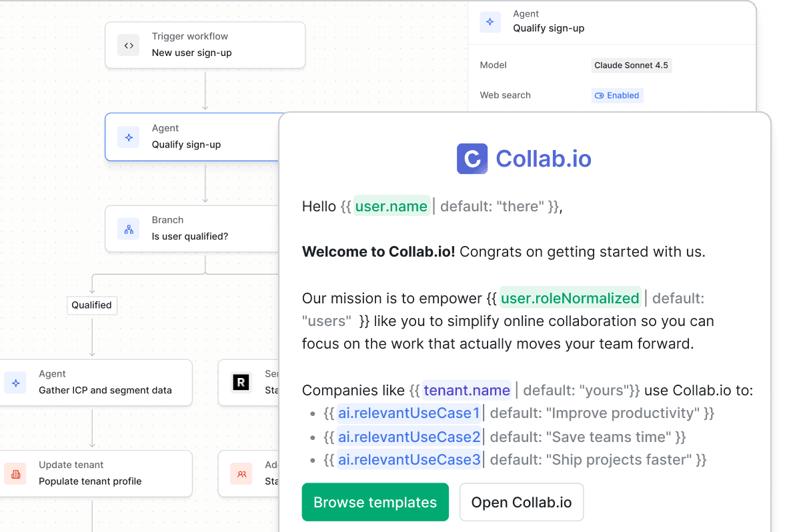Select the Qualified branch label
This screenshot has height=532, width=811.
[x=92, y=305]
